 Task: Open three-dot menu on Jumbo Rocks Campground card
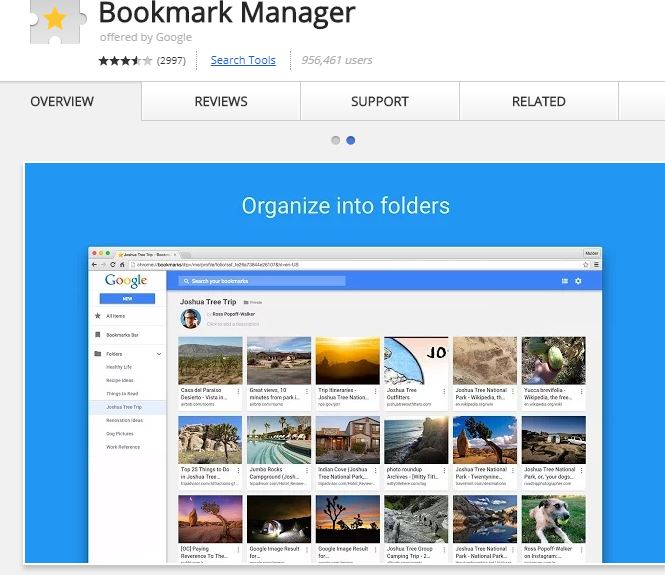[306, 468]
